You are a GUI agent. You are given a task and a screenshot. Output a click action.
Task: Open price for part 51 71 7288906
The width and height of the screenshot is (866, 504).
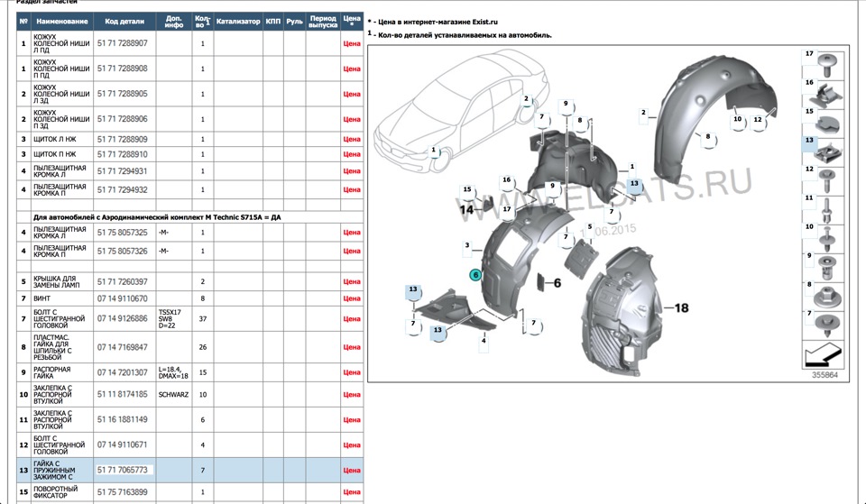click(x=352, y=119)
